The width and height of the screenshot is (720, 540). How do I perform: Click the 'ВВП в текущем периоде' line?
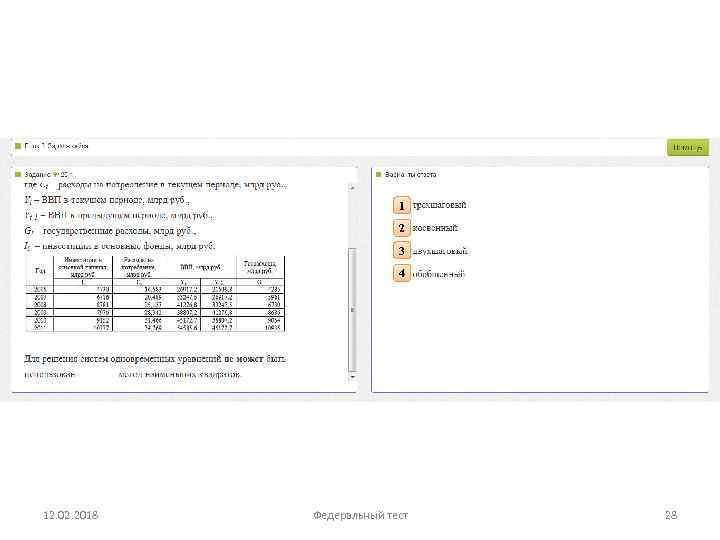coord(107,200)
